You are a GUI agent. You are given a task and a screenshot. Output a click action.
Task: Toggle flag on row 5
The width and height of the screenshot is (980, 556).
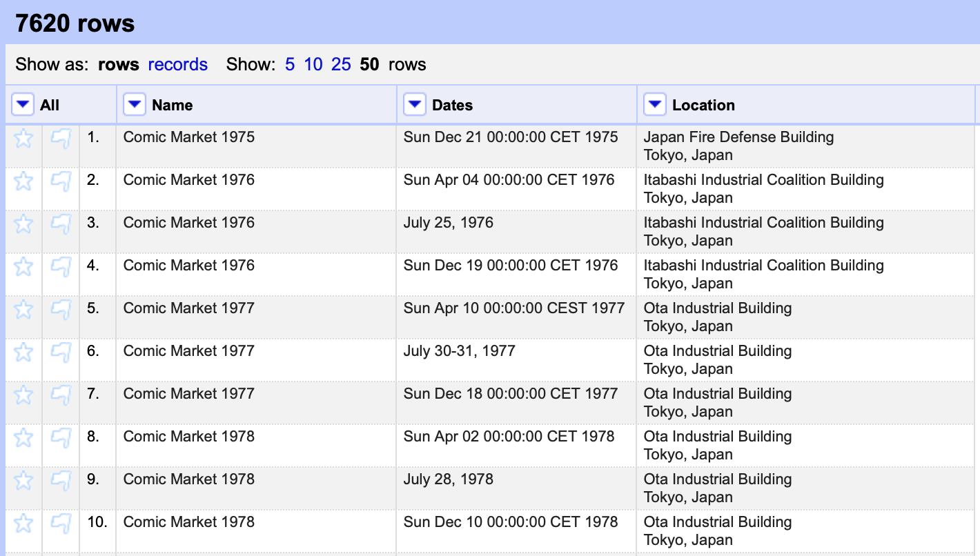pyautogui.click(x=61, y=310)
